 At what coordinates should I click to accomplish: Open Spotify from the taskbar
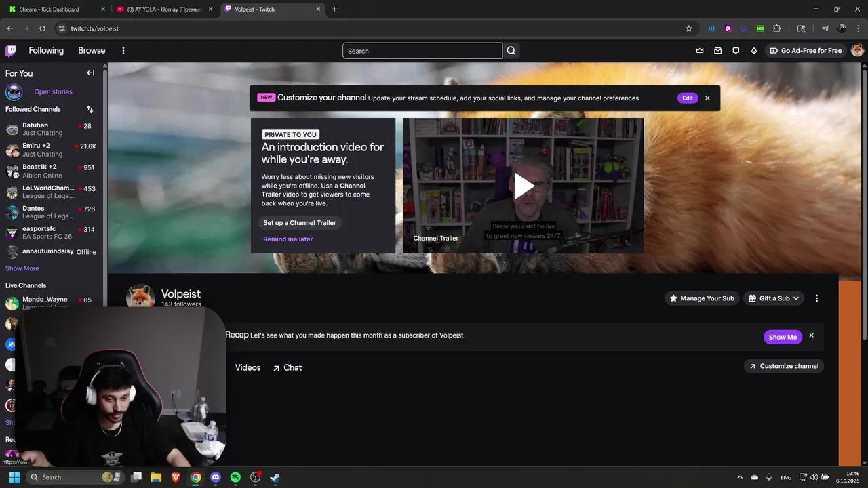pyautogui.click(x=235, y=477)
